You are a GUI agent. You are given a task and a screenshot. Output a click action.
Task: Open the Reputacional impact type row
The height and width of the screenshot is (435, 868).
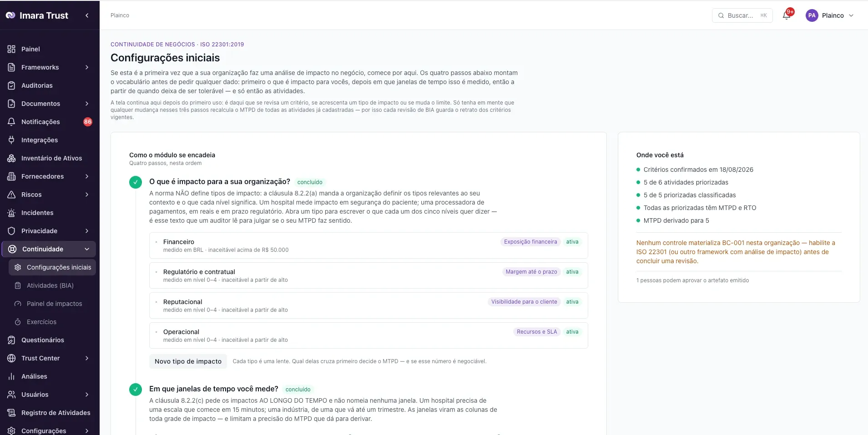368,305
